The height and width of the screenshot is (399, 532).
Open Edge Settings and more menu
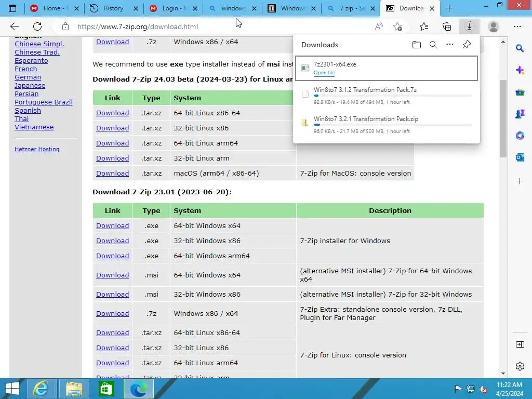coord(517,26)
